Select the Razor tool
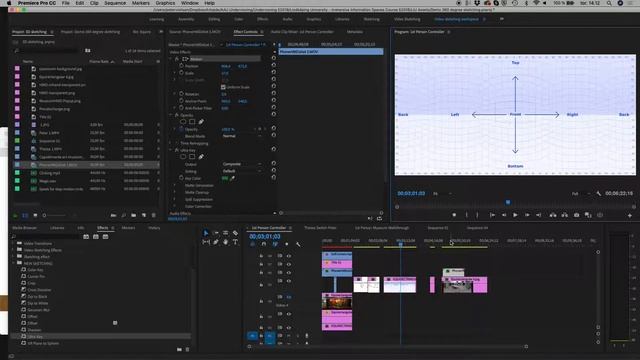Screen dimensions: 640x360 point(236,233)
